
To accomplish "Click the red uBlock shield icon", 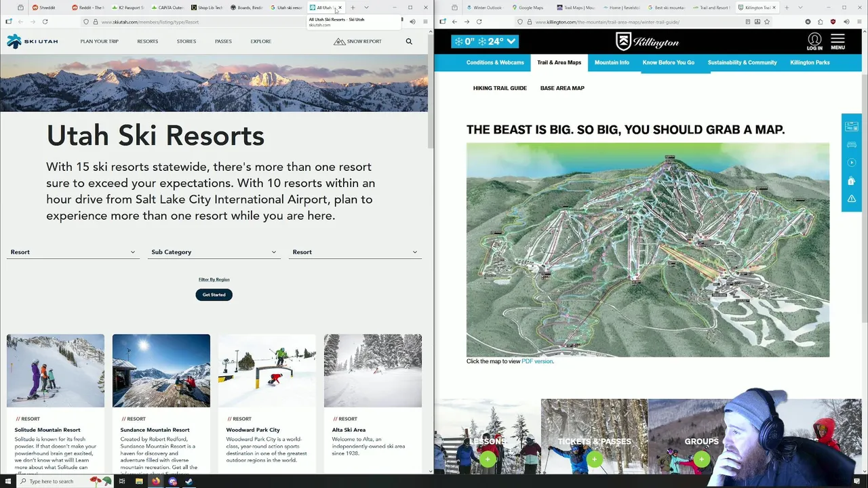I will pos(833,22).
